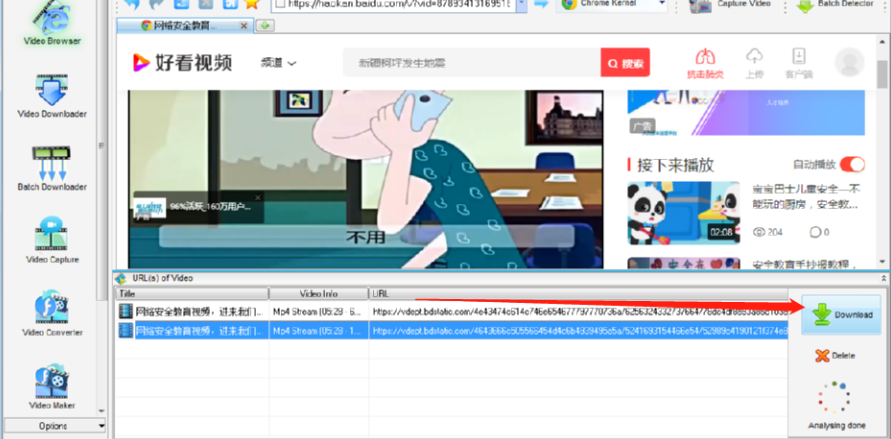Click the sidebar scroll-down arrow
This screenshot has width=891, height=439.
[102, 411]
